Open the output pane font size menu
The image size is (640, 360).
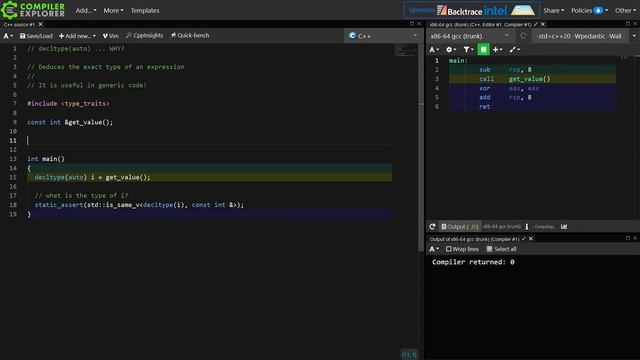tap(434, 249)
